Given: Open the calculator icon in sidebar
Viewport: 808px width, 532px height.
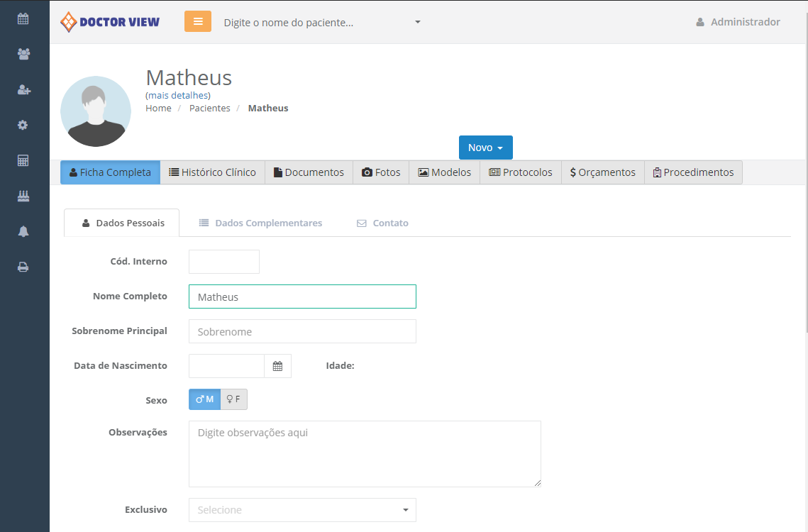Looking at the screenshot, I should coord(23,160).
